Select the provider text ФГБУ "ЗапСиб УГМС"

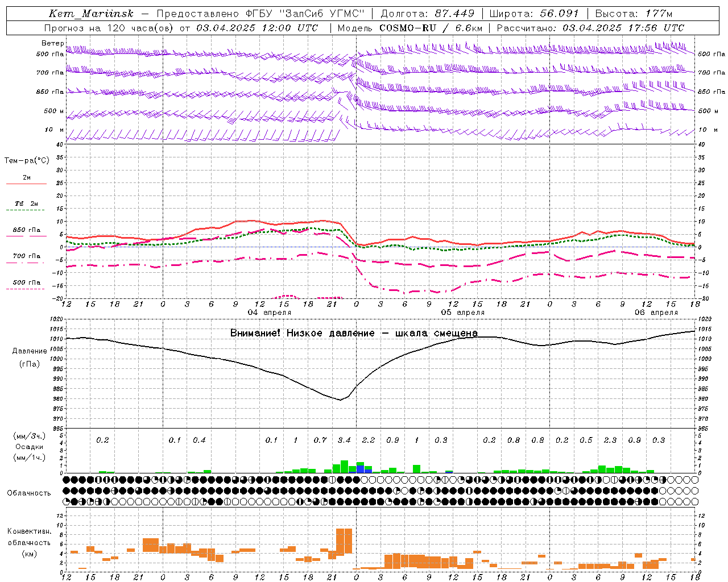point(305,14)
